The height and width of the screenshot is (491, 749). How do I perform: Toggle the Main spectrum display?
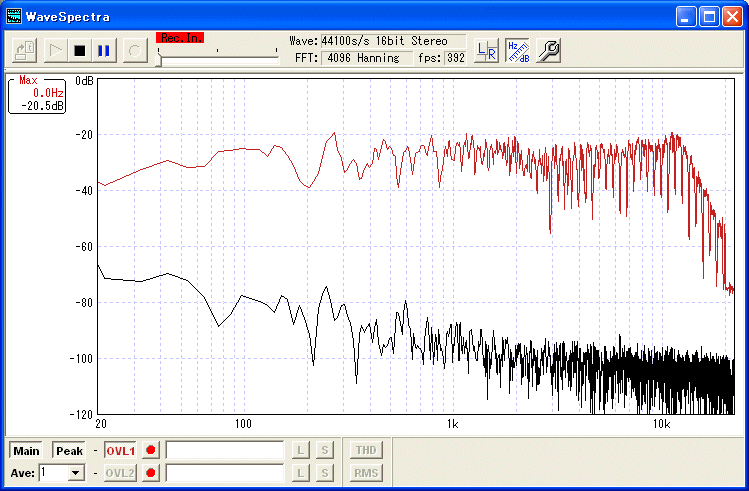[x=27, y=451]
